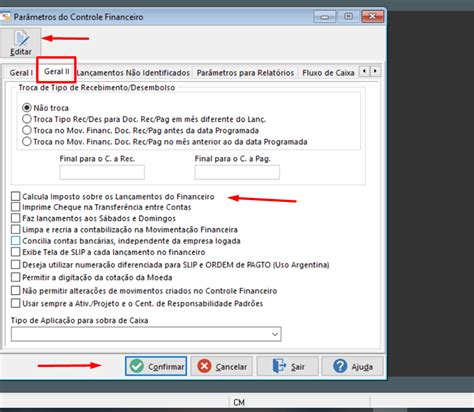Image resolution: width=474 pixels, height=412 pixels.
Task: Open Ajuda help button
Action: 352,366
